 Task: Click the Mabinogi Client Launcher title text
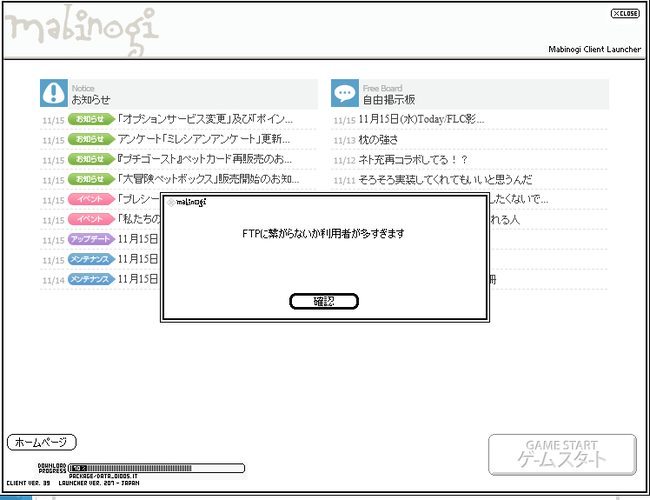594,49
